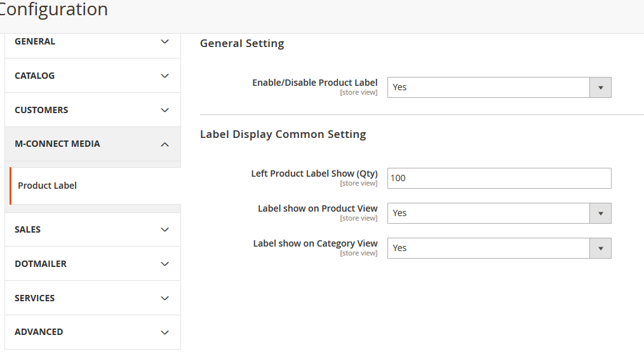
Task: Expand the SALES section chevron
Action: [164, 230]
